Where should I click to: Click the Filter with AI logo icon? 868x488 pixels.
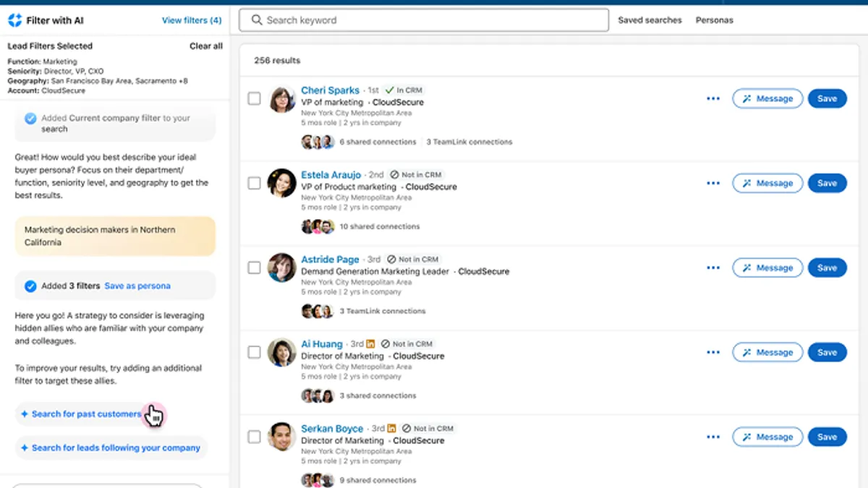point(14,20)
